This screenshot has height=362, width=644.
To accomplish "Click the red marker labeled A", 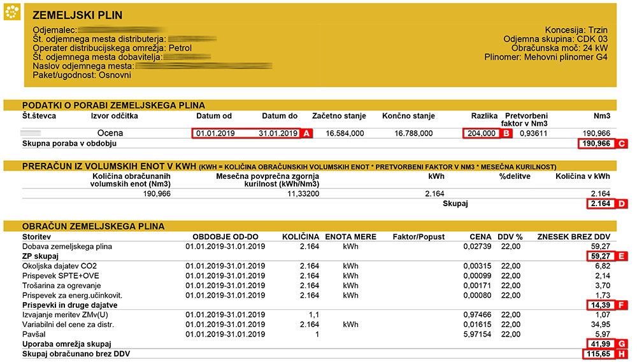I will [306, 134].
